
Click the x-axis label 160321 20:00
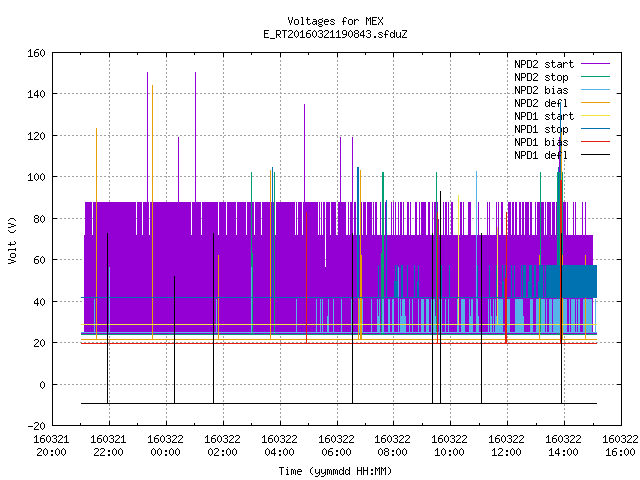[x=51, y=446]
